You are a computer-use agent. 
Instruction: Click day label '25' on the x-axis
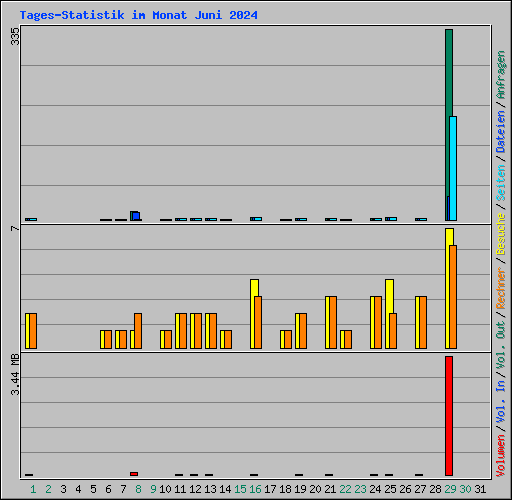(390, 489)
